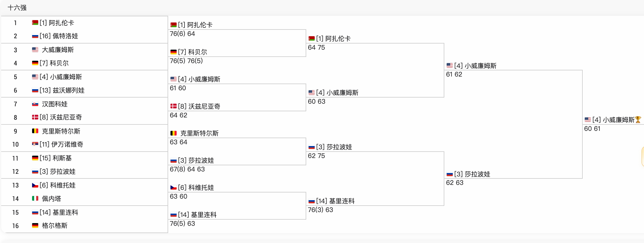The image size is (644, 243).
Task: Click the yellow tab at right edge
Action: [x=643, y=157]
